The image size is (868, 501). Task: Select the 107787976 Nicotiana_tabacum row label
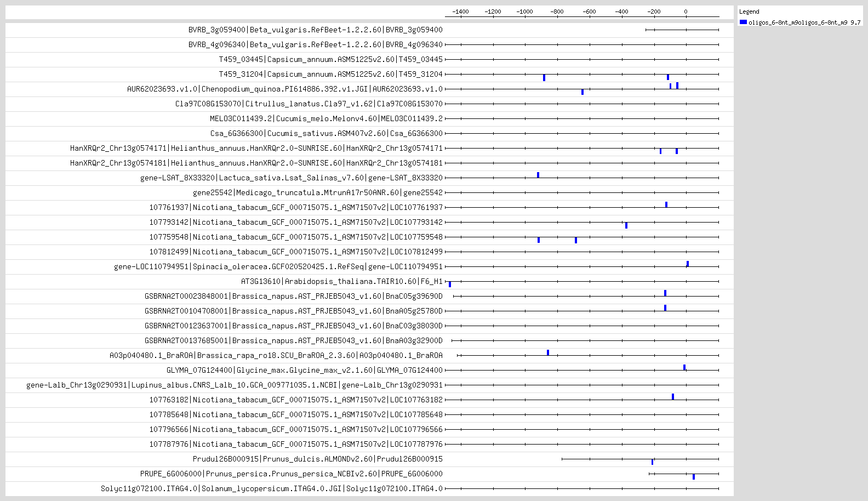coord(296,444)
